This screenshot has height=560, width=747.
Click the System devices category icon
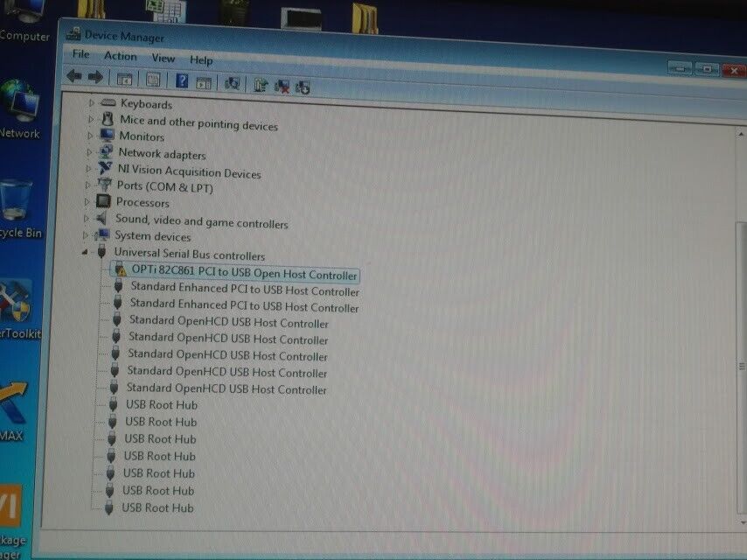pyautogui.click(x=102, y=234)
